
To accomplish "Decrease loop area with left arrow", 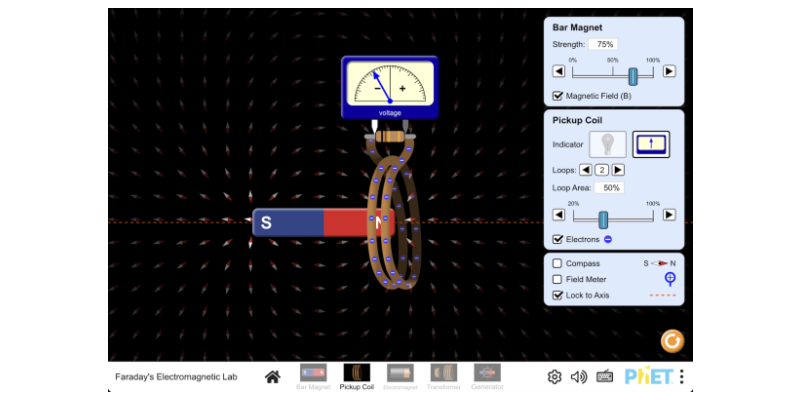I will click(559, 214).
